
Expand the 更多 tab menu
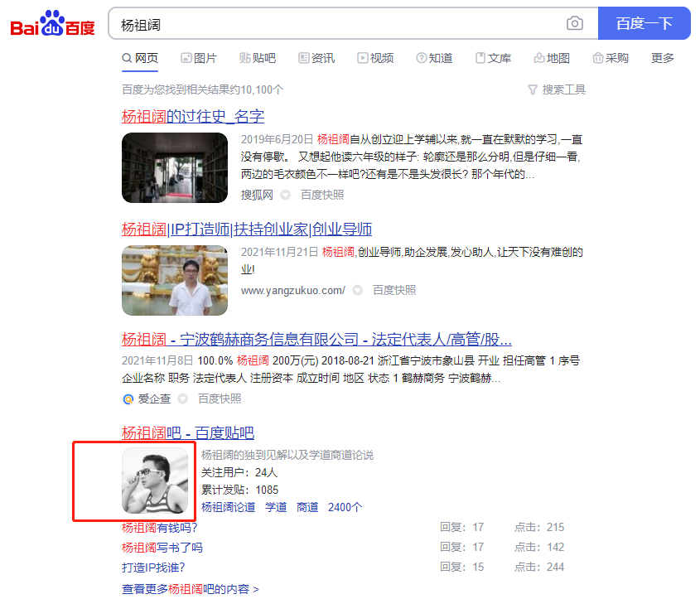tap(663, 58)
